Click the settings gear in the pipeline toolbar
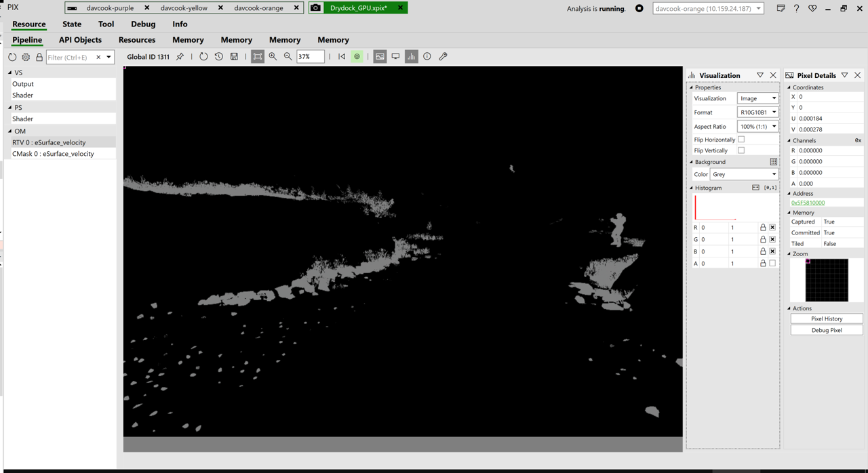The image size is (868, 473). tap(26, 57)
